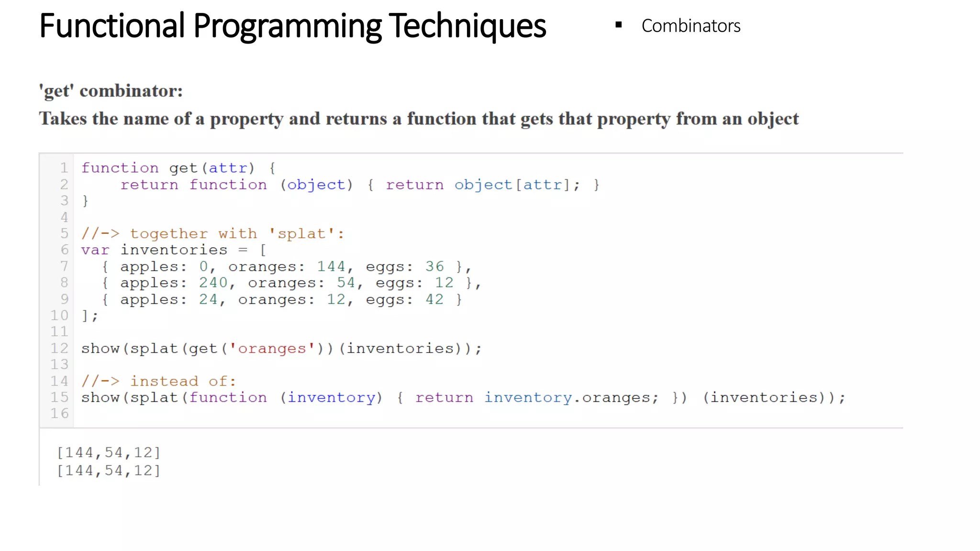980x551 pixels.
Task: Click line number 12 in gutter
Action: 60,349
